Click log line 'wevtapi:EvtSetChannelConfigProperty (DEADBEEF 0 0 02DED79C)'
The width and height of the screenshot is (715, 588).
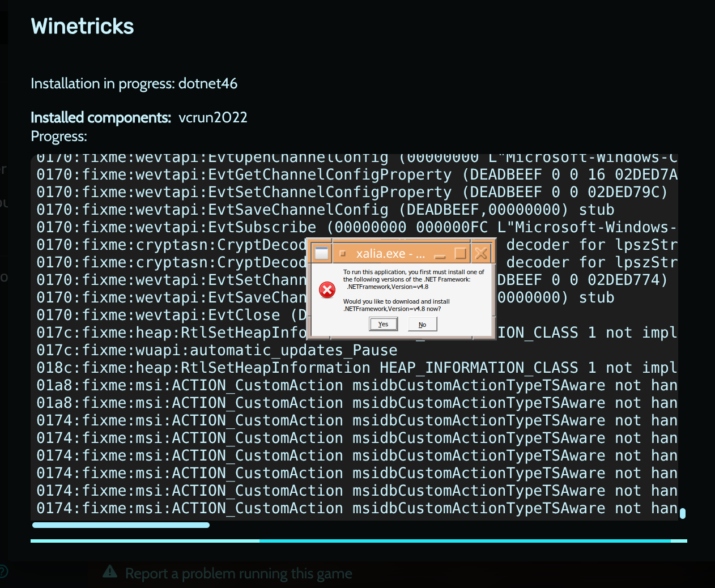[352, 192]
